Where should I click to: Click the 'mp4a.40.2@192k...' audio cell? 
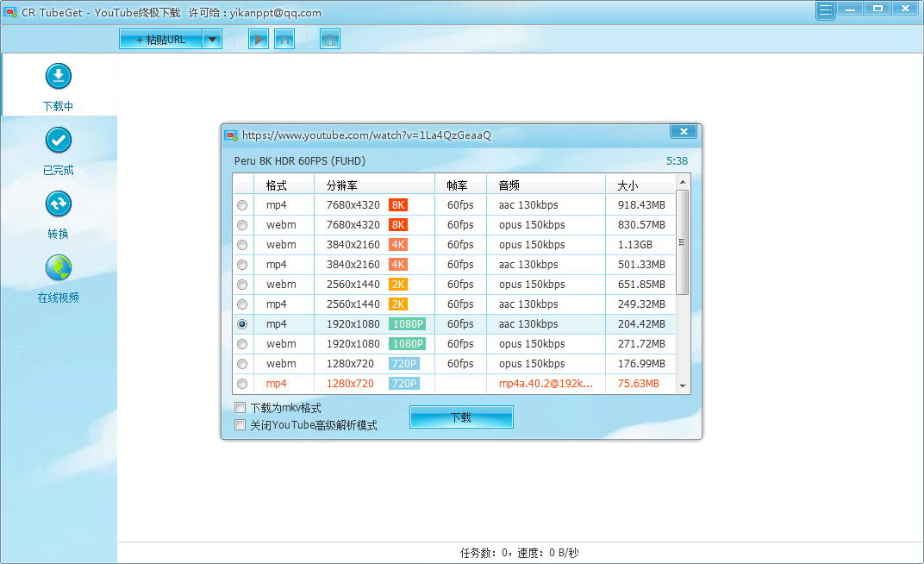[x=546, y=384]
